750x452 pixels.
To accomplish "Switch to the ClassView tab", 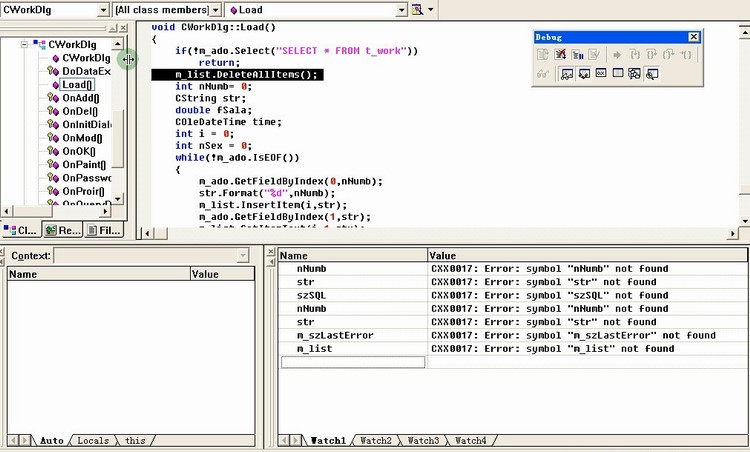I will [x=21, y=230].
